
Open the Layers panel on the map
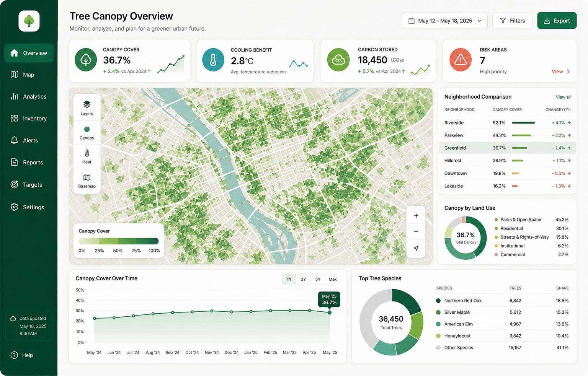[x=87, y=108]
